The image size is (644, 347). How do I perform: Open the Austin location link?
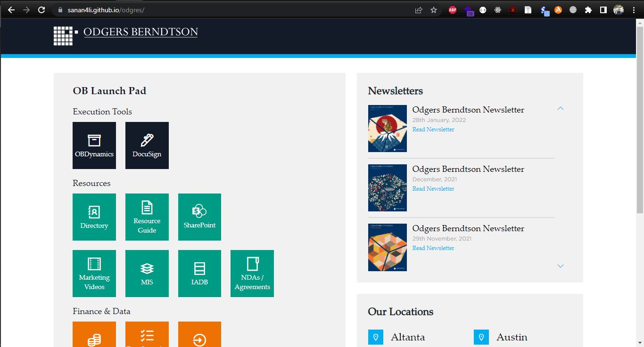tap(512, 337)
